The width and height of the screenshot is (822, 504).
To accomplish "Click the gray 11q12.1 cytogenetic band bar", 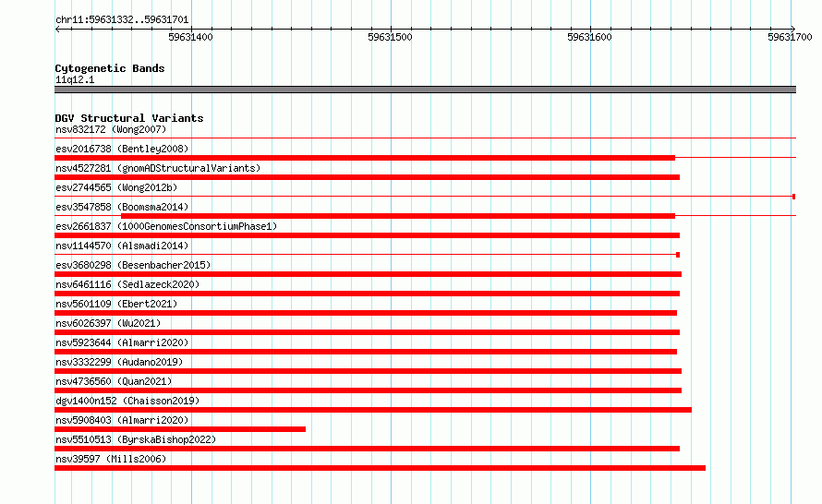I will tap(425, 90).
